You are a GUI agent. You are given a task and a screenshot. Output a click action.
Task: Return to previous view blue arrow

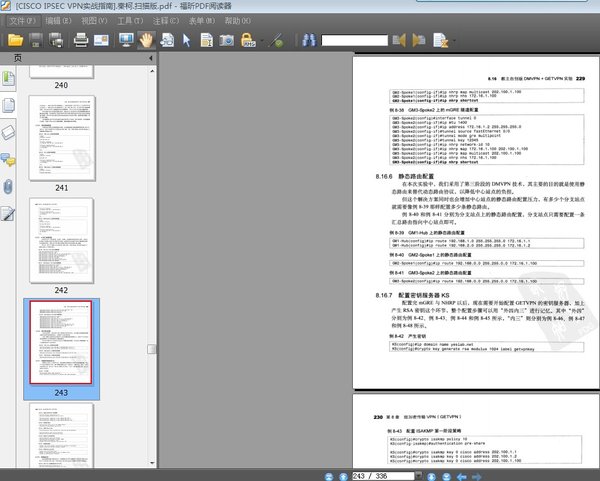[x=462, y=476]
